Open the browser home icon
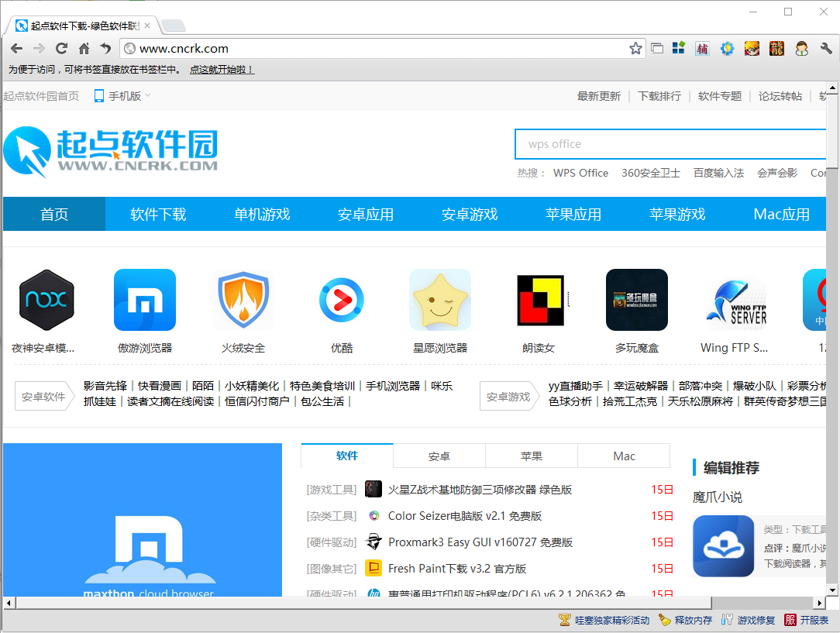840x633 pixels. [84, 49]
